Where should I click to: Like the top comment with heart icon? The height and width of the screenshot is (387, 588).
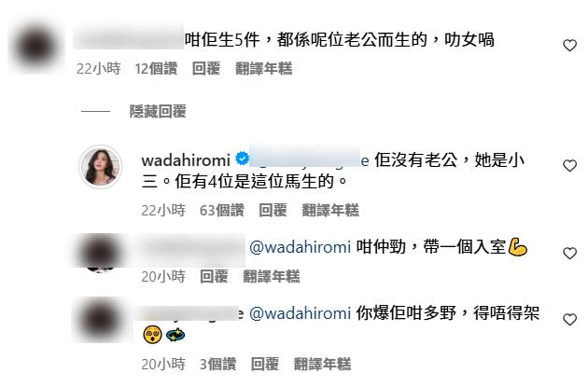coord(569,46)
